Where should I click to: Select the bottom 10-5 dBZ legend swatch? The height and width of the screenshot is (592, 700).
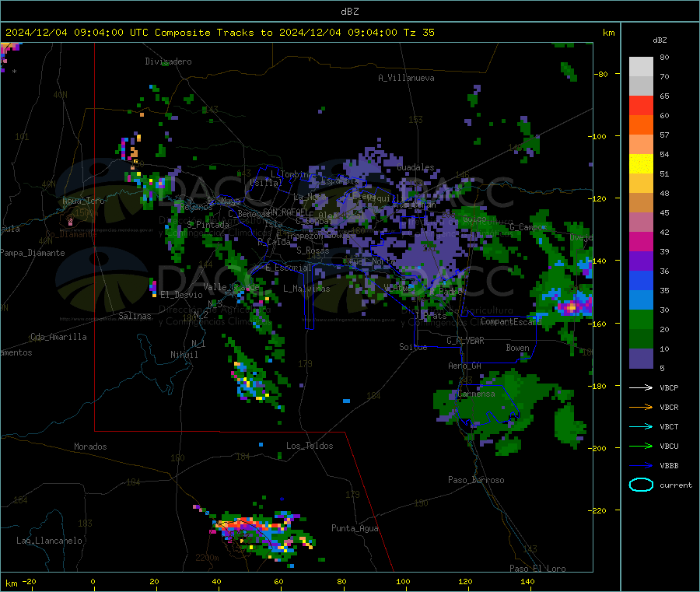641,359
